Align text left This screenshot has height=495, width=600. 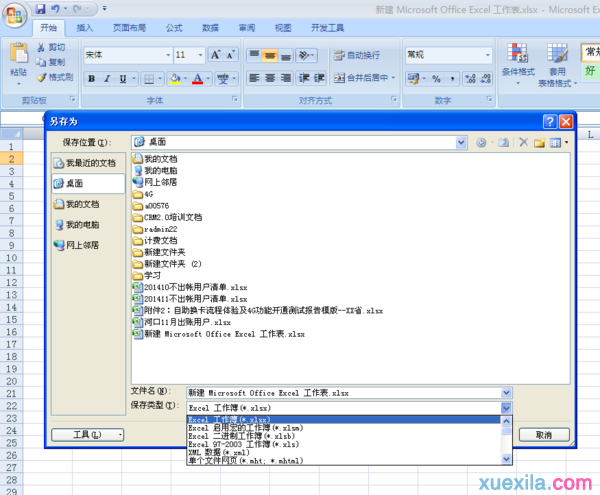(x=254, y=78)
